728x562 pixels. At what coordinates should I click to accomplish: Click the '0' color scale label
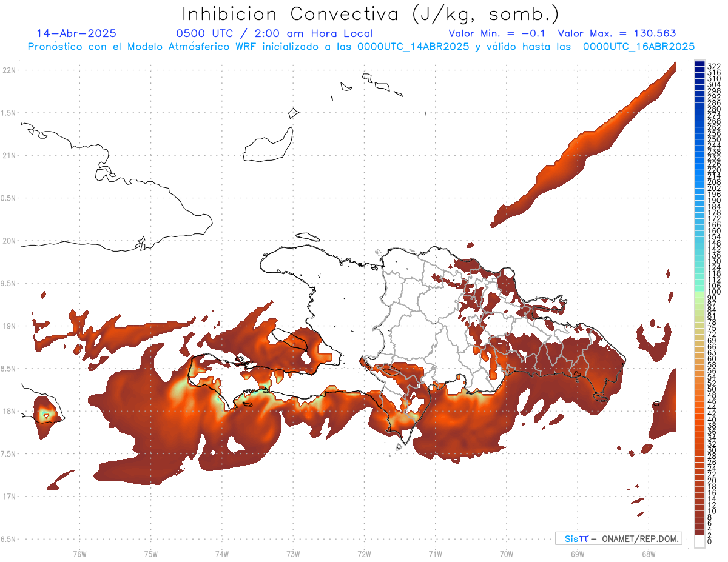point(710,540)
